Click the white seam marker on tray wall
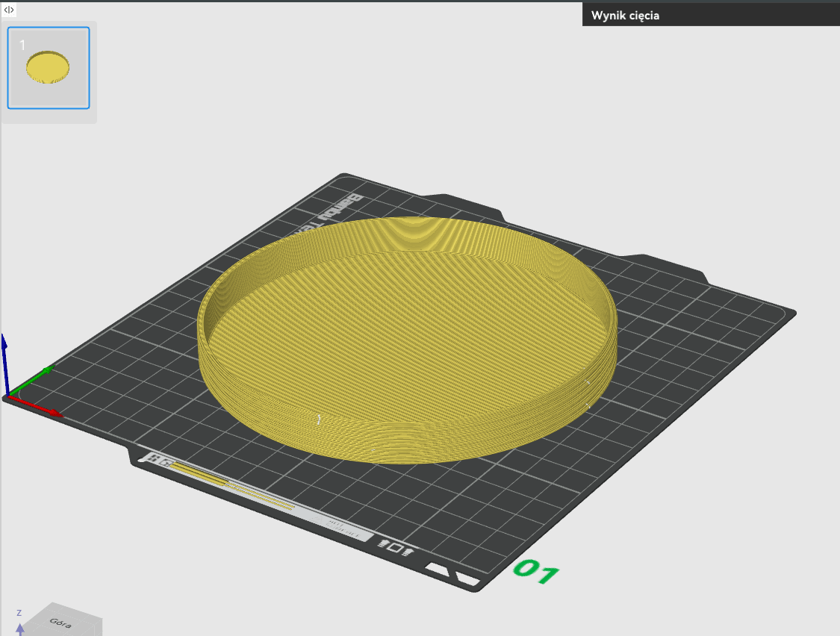Viewport: 840px width, 636px height. pos(319,420)
